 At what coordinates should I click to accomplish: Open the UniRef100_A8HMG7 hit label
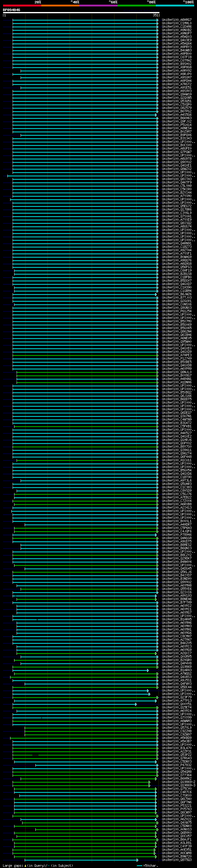176,20
